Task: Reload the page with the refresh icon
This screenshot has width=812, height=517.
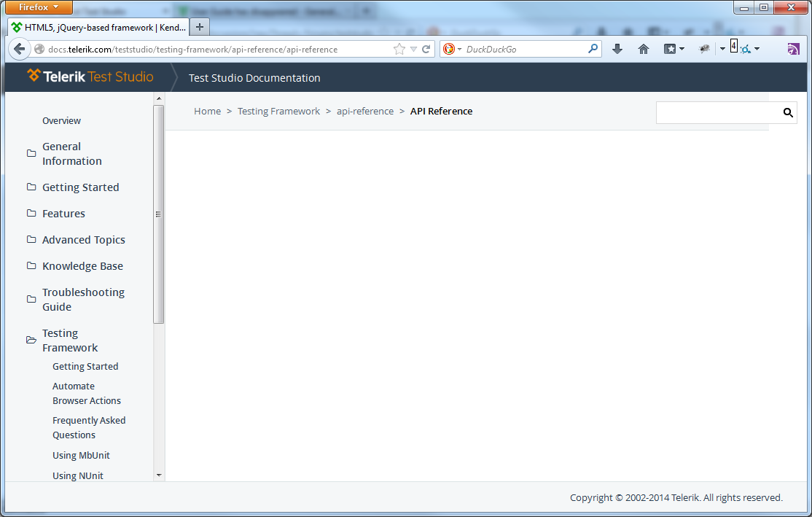Action: tap(426, 49)
